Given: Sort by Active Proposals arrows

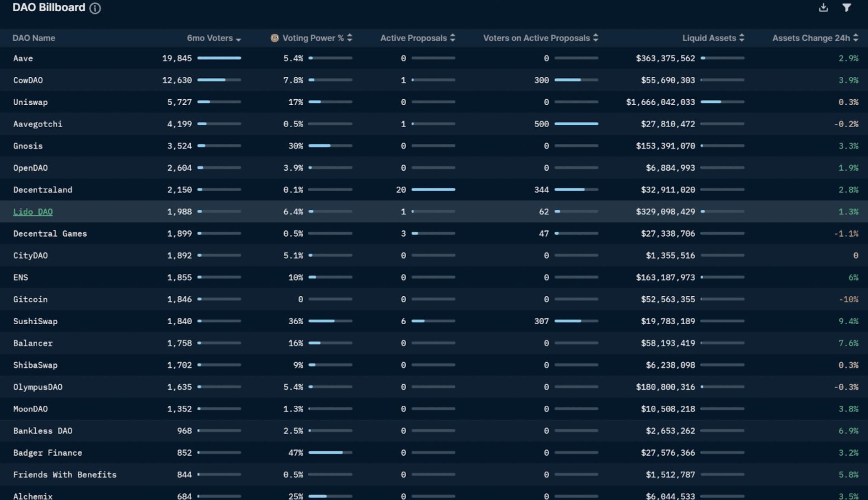Looking at the screenshot, I should click(452, 38).
